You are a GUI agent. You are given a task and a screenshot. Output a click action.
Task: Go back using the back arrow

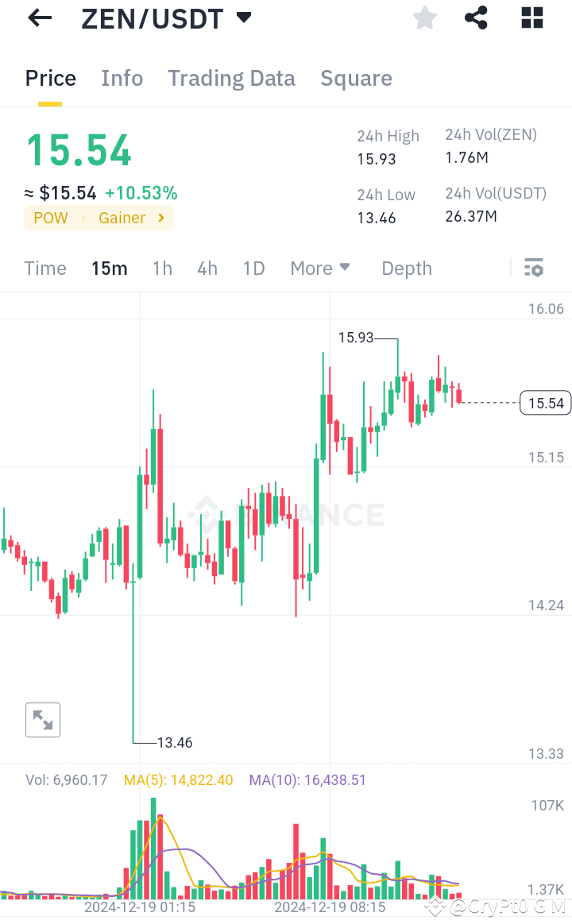(x=39, y=17)
